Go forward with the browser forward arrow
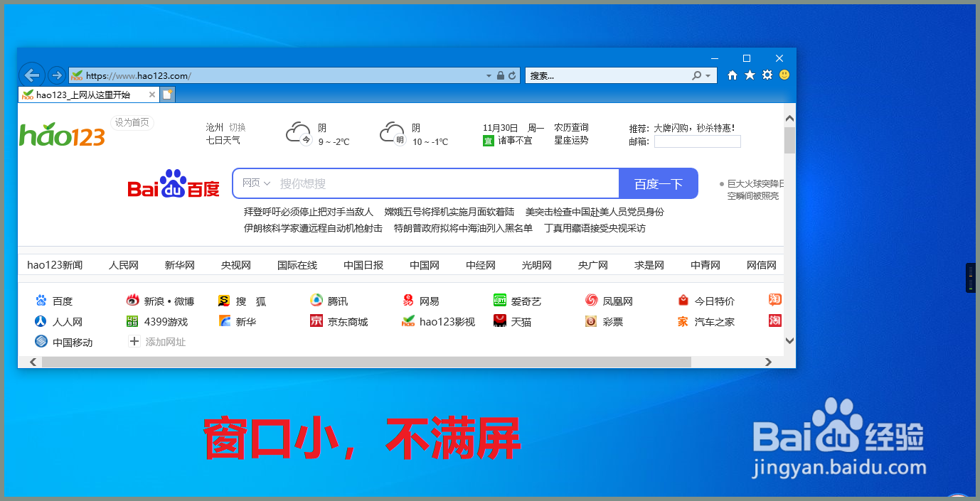This screenshot has width=980, height=501. click(57, 75)
